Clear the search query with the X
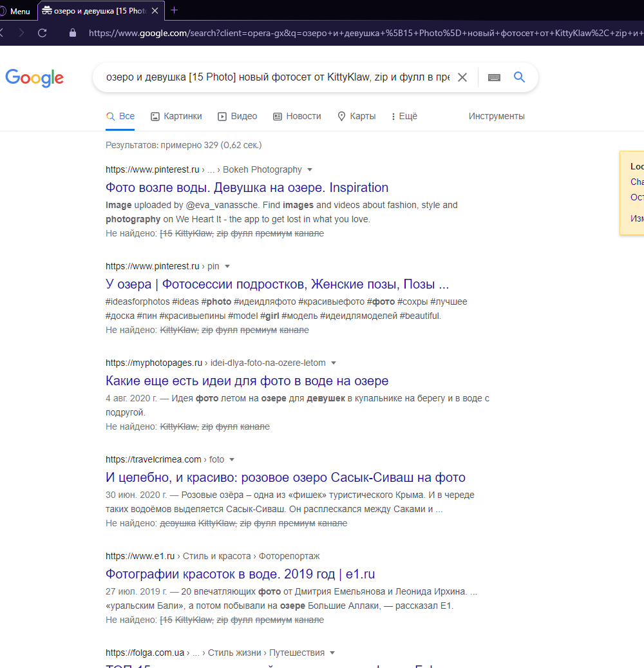 click(x=462, y=77)
